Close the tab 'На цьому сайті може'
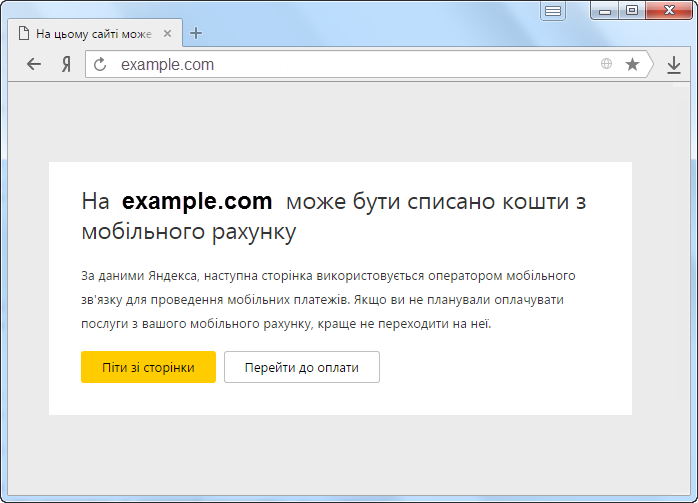 coord(167,33)
